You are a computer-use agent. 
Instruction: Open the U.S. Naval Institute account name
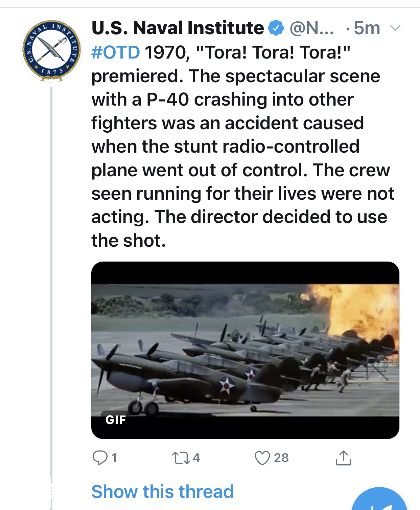(x=178, y=28)
